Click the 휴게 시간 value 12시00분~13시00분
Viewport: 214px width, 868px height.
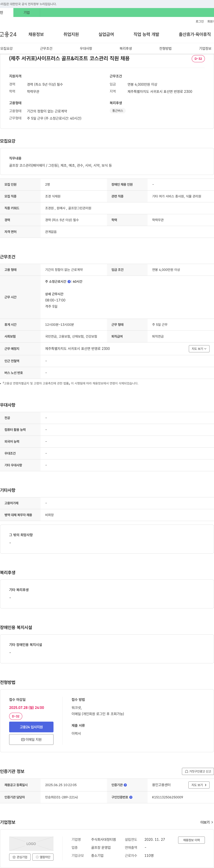[60, 324]
